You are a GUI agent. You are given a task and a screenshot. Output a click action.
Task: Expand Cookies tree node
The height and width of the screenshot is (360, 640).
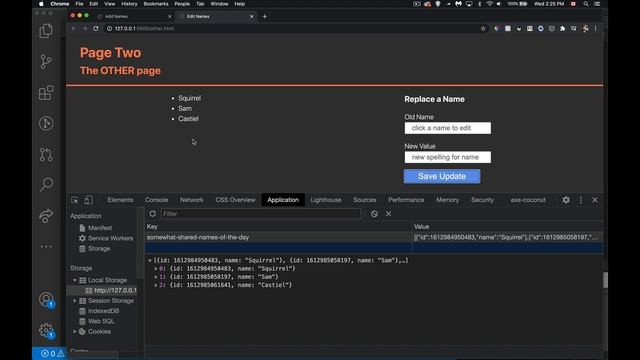click(75, 331)
